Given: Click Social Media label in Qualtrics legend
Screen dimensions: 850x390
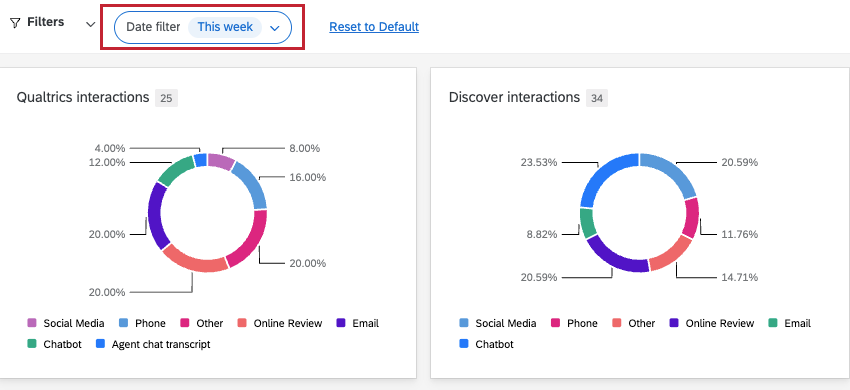Looking at the screenshot, I should point(74,323).
